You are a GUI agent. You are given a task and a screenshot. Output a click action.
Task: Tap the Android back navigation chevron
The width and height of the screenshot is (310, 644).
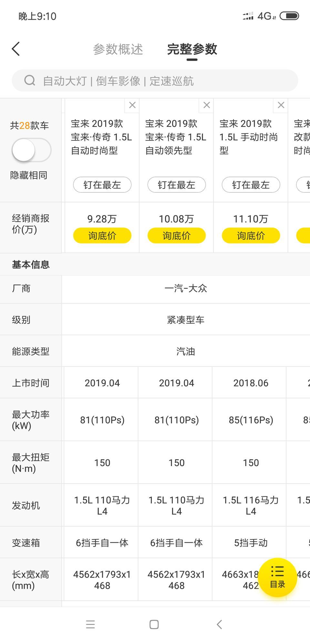219,624
